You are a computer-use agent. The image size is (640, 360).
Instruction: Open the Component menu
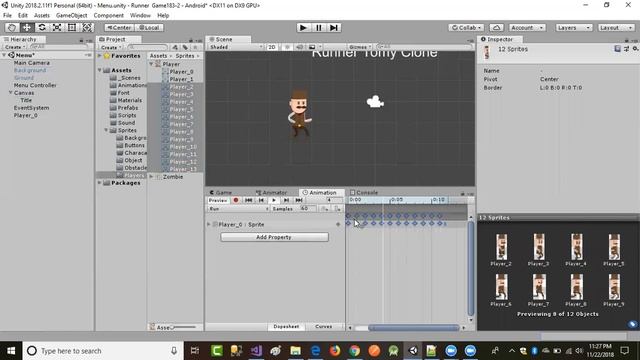click(109, 16)
